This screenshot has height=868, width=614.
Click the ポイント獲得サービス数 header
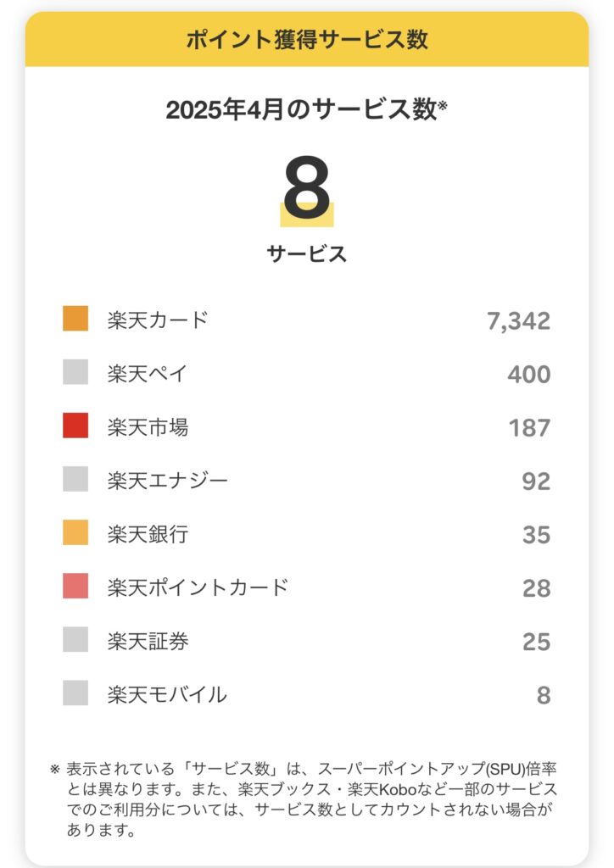(x=307, y=40)
